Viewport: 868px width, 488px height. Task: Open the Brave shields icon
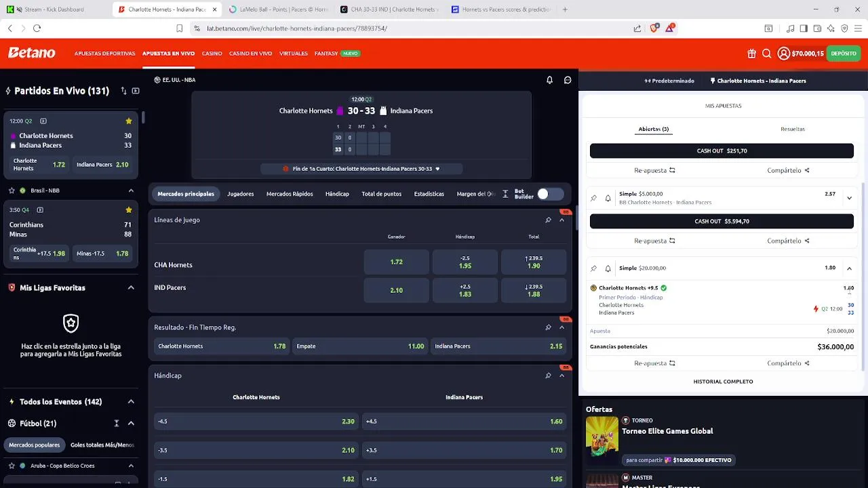click(x=654, y=28)
